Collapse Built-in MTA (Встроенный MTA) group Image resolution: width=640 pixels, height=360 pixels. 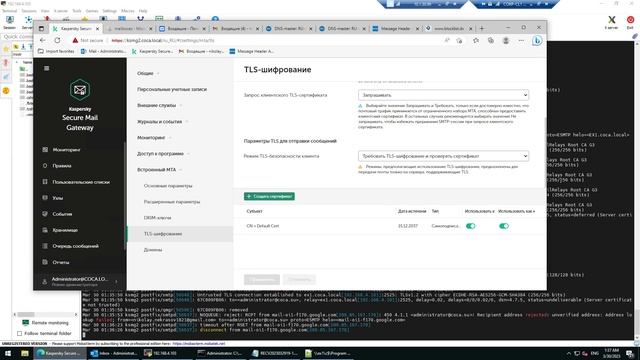(159, 170)
